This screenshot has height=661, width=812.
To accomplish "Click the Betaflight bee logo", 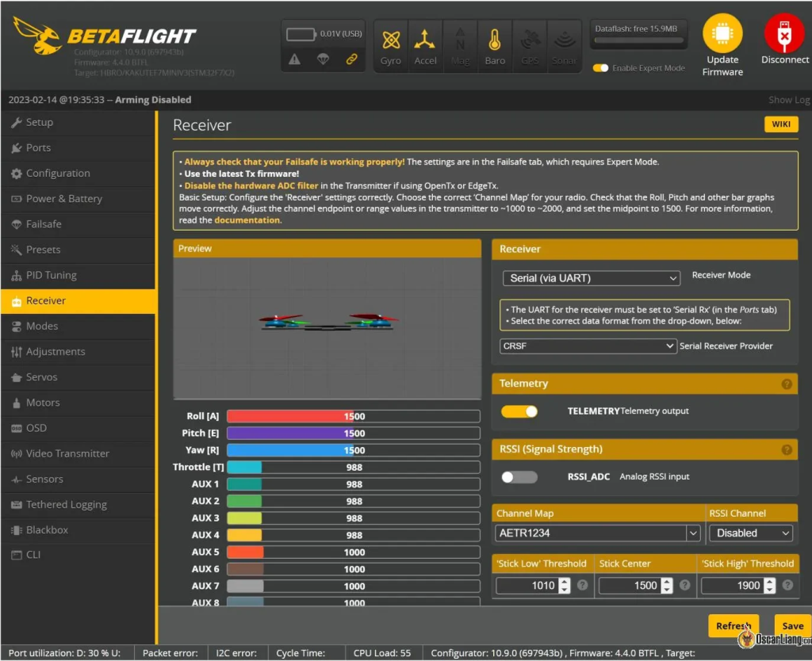I will [x=36, y=35].
